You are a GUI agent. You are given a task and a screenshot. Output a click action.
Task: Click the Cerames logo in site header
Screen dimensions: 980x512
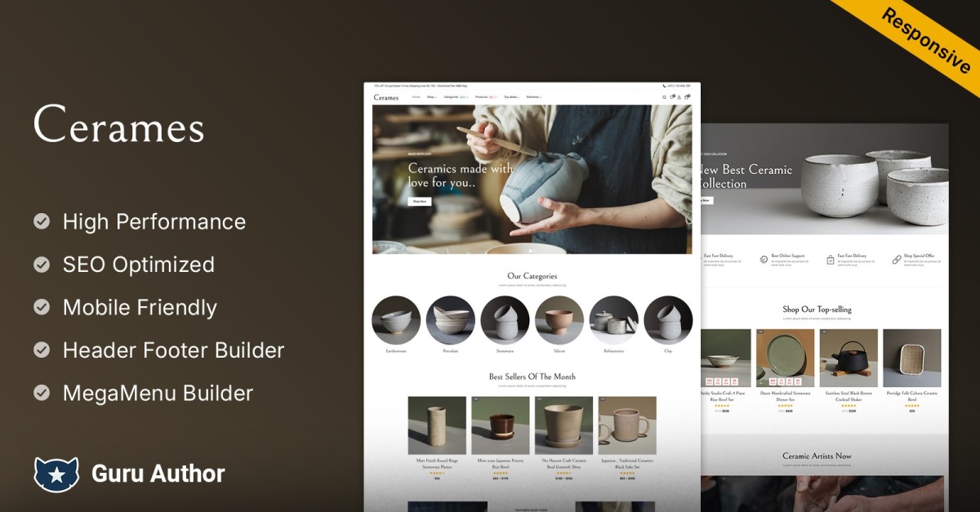point(386,97)
